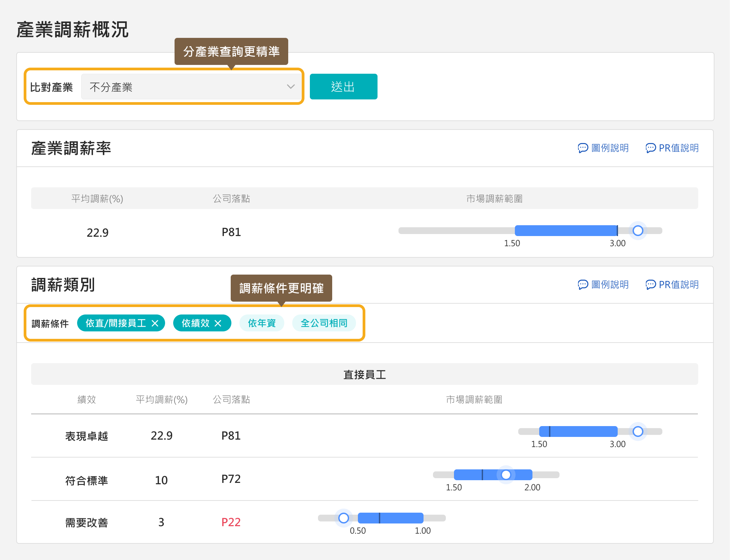Click the P72 value in 符合標準 row
Viewport: 730px width, 560px height.
coord(231,479)
